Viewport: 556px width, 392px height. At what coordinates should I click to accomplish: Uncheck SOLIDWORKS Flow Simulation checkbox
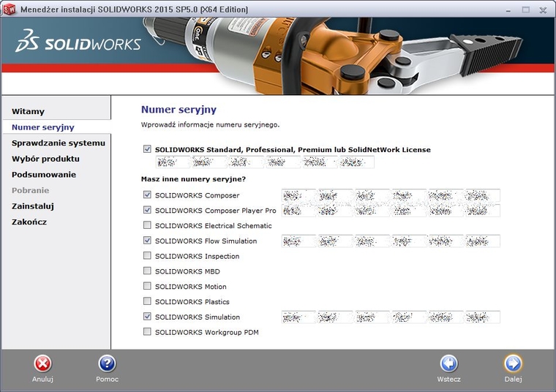pos(147,241)
